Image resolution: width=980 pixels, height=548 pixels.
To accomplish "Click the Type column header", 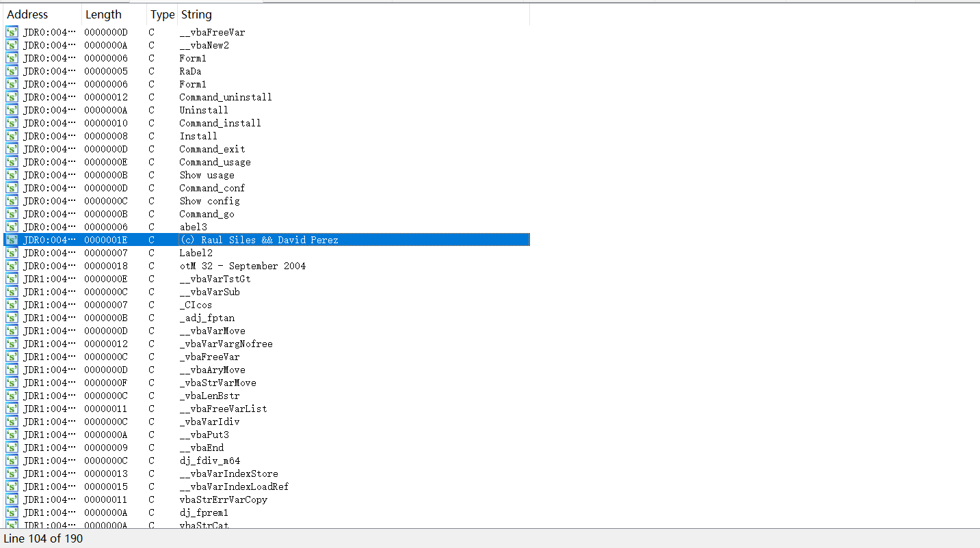I will tap(162, 14).
